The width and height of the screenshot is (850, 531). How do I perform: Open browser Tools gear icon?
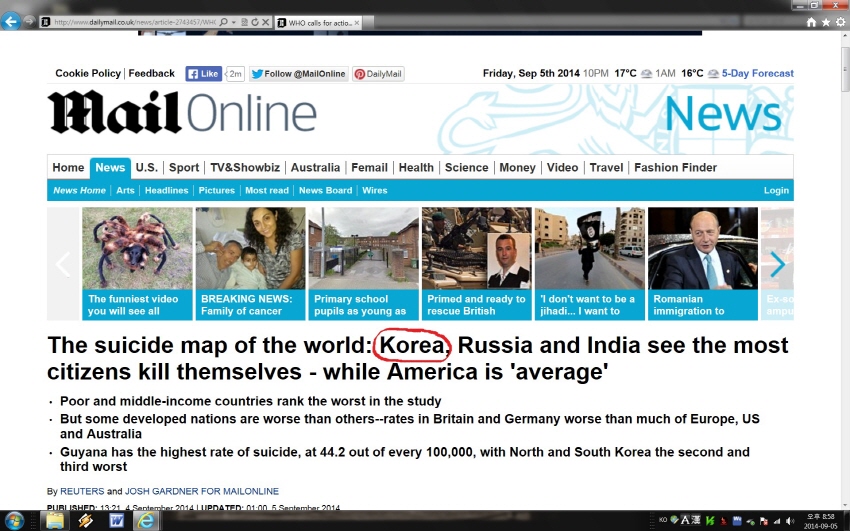click(840, 22)
